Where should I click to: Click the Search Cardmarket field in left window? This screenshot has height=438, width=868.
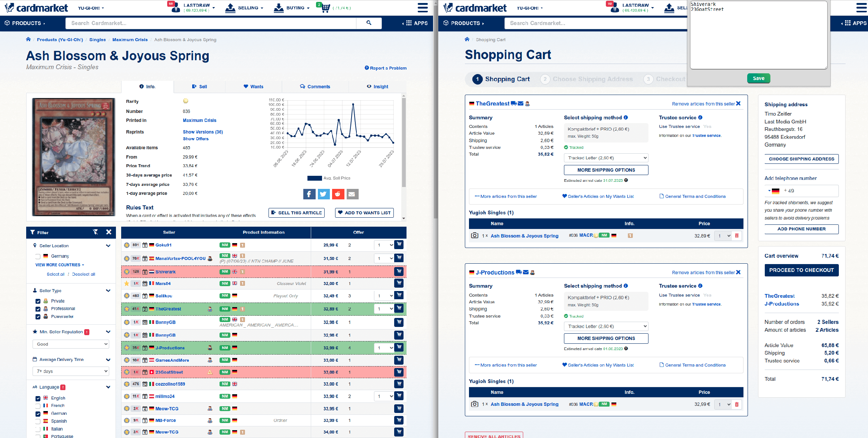tap(211, 23)
